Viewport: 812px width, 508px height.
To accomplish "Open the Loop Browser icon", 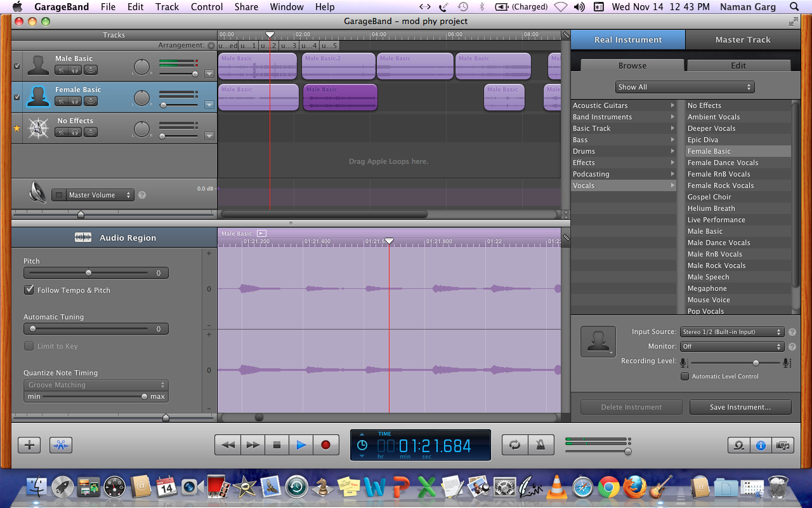I will coord(739,445).
